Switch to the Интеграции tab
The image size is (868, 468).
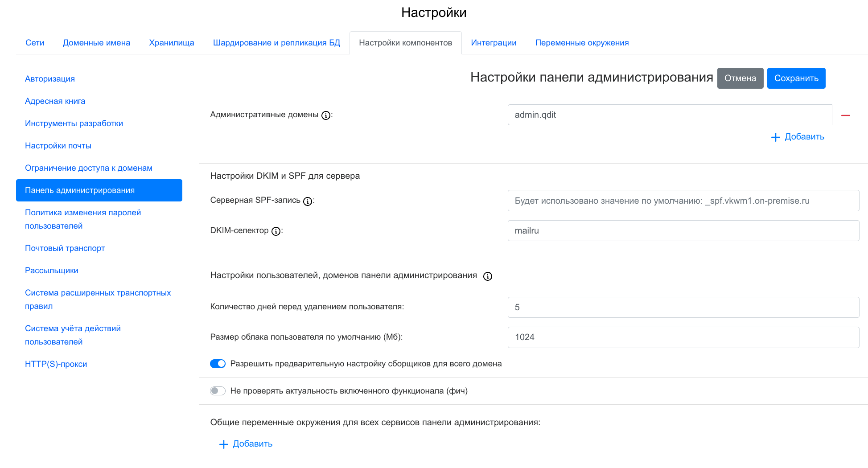[x=494, y=43]
